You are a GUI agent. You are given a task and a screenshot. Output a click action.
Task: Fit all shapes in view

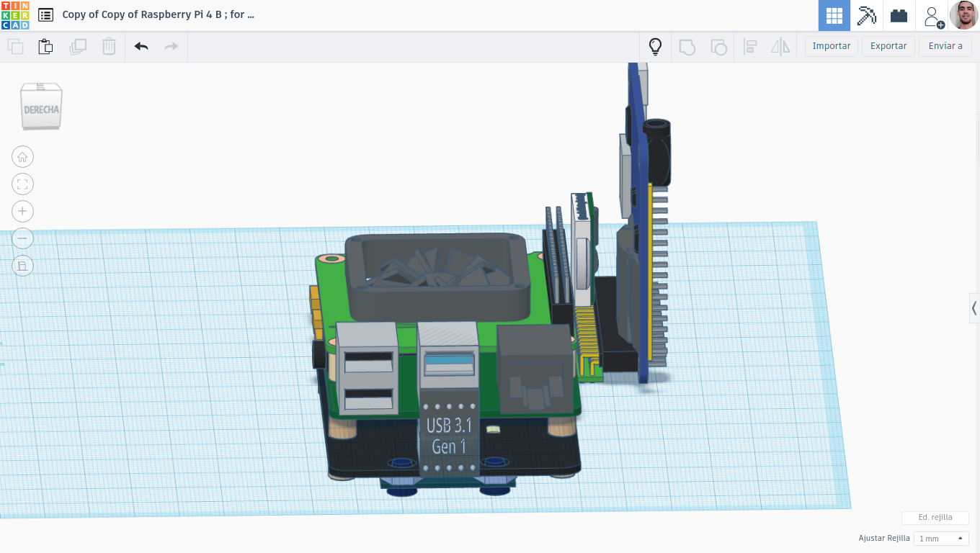tap(23, 184)
